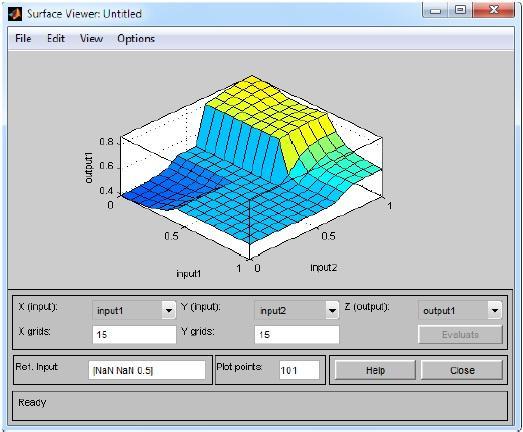Minimize the Surface Viewer window
Image resolution: width=523 pixels, height=432 pixels.
click(x=435, y=11)
